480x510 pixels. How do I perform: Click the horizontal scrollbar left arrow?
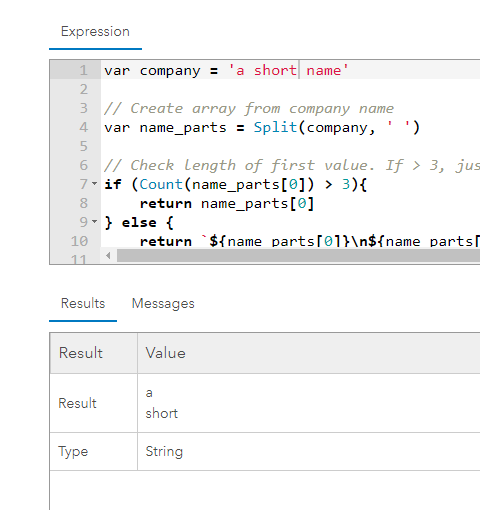tap(108, 256)
